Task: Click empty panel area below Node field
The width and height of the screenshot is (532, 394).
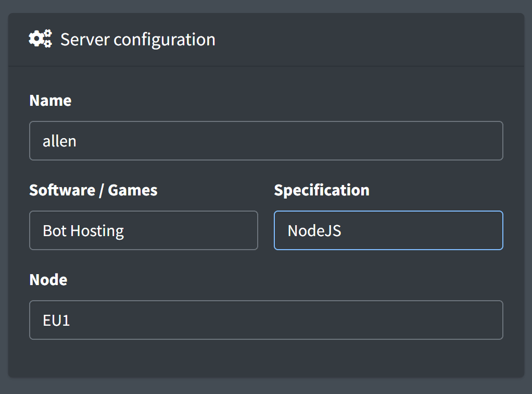Action: coord(265,359)
